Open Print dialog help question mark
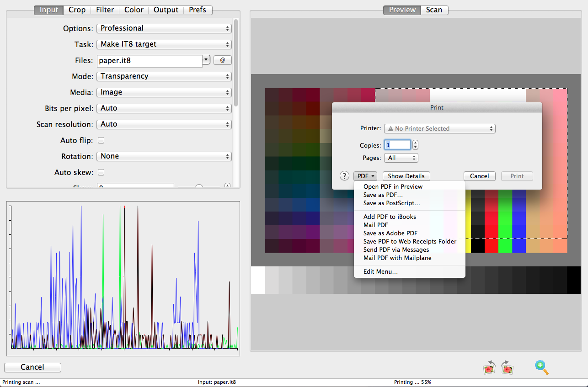 (x=344, y=176)
